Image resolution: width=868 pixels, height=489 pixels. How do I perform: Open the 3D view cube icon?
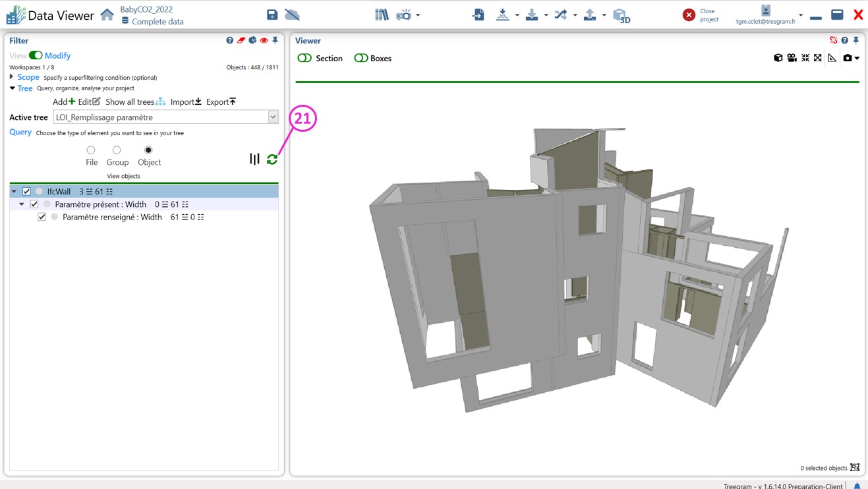tap(620, 15)
